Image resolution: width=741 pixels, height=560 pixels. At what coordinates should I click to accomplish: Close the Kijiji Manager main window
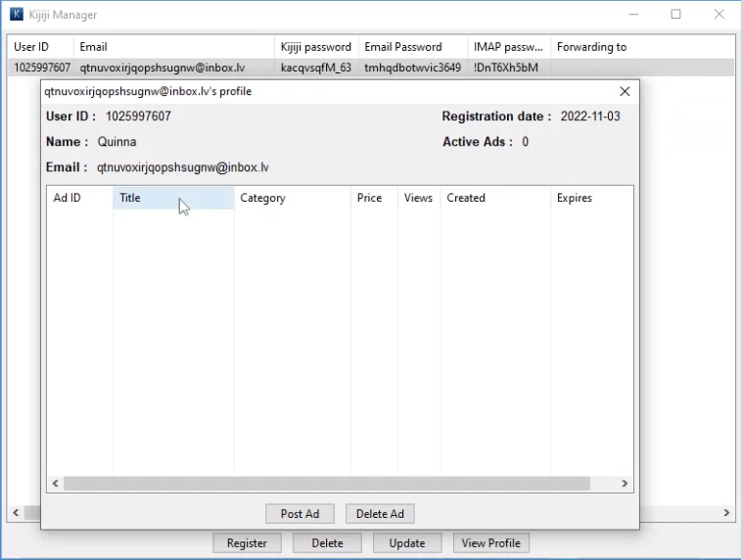[x=718, y=14]
